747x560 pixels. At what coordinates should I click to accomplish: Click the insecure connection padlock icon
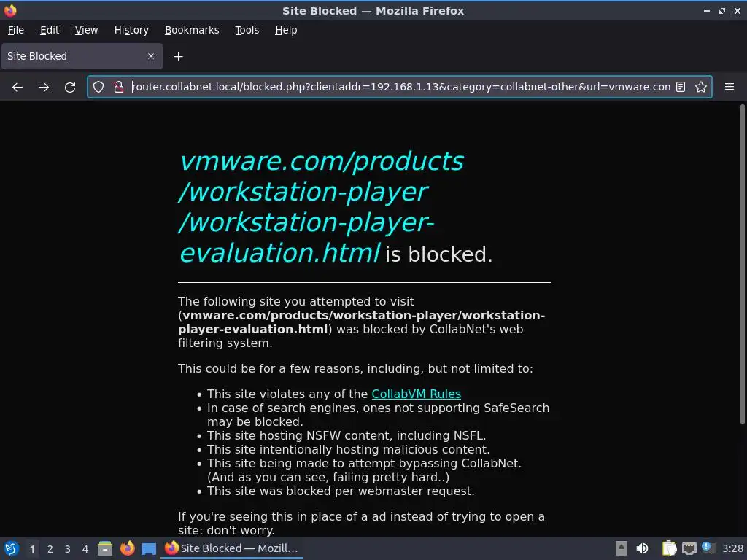click(119, 87)
